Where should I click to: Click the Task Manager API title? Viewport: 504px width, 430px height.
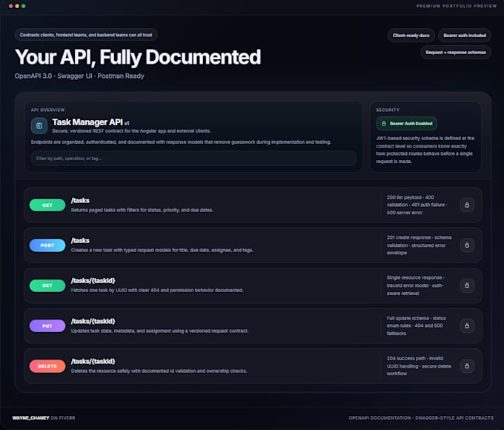click(87, 122)
